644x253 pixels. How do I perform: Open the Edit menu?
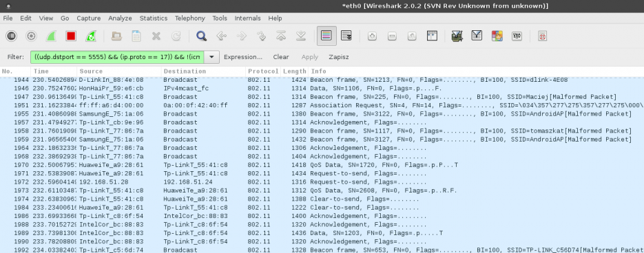(x=25, y=18)
